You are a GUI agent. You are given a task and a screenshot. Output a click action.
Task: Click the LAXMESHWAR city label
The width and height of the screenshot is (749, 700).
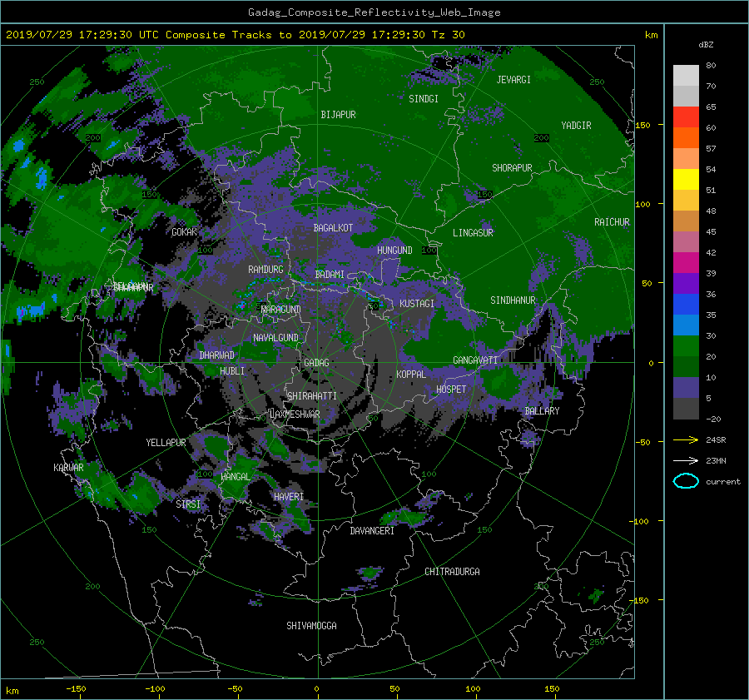click(x=295, y=415)
